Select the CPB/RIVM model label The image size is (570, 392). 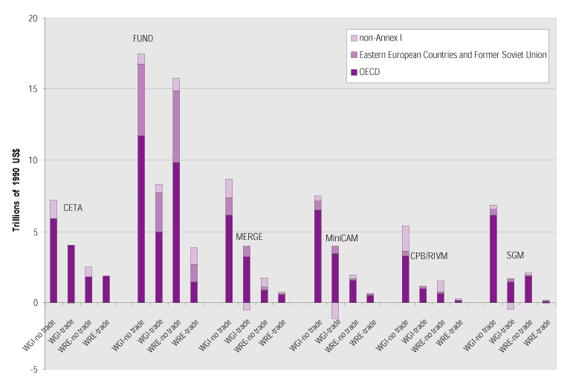coord(430,256)
